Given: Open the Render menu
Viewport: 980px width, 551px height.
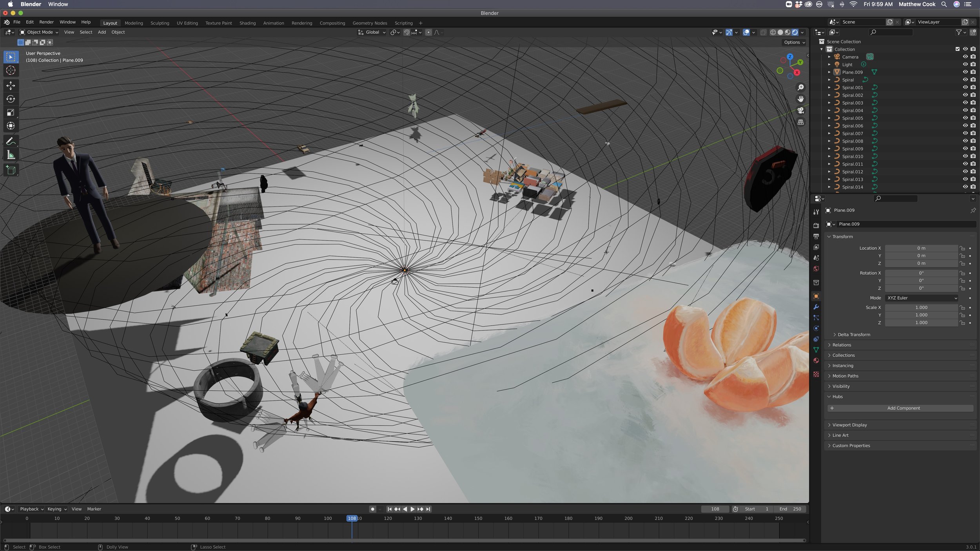Looking at the screenshot, I should point(46,22).
